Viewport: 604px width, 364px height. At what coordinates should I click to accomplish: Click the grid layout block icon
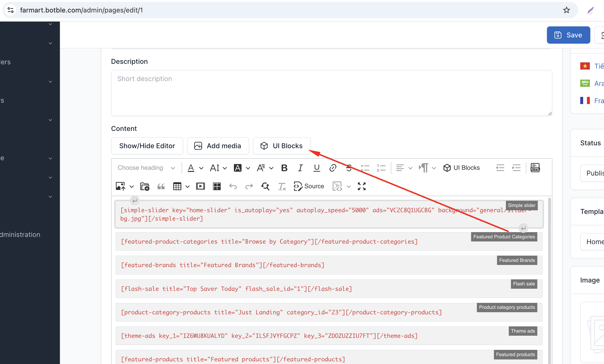coord(217,187)
